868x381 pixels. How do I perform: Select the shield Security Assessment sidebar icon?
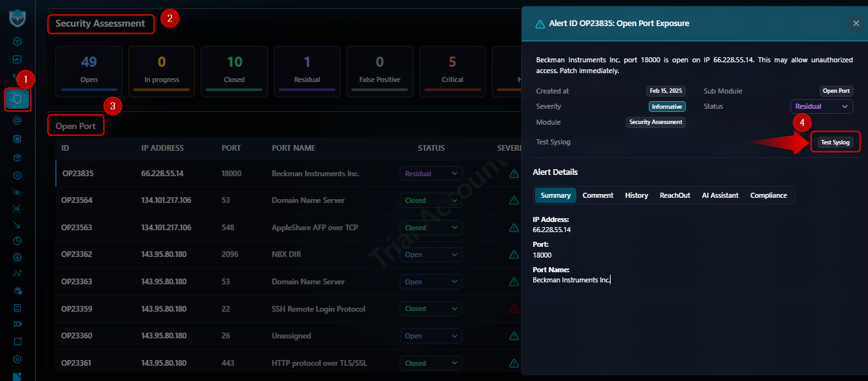click(17, 99)
